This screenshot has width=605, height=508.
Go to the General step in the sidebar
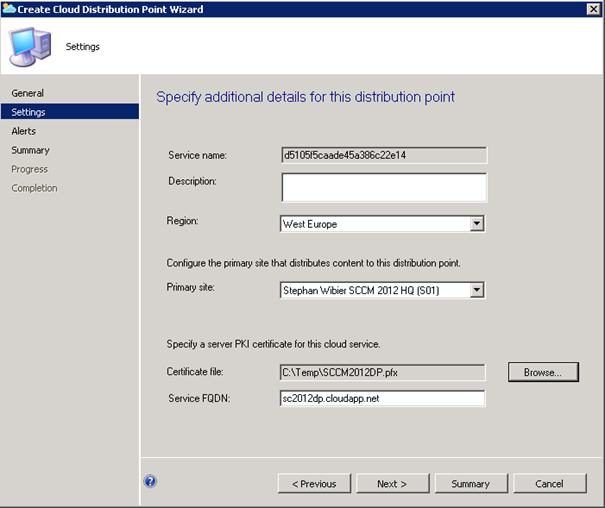[x=28, y=93]
